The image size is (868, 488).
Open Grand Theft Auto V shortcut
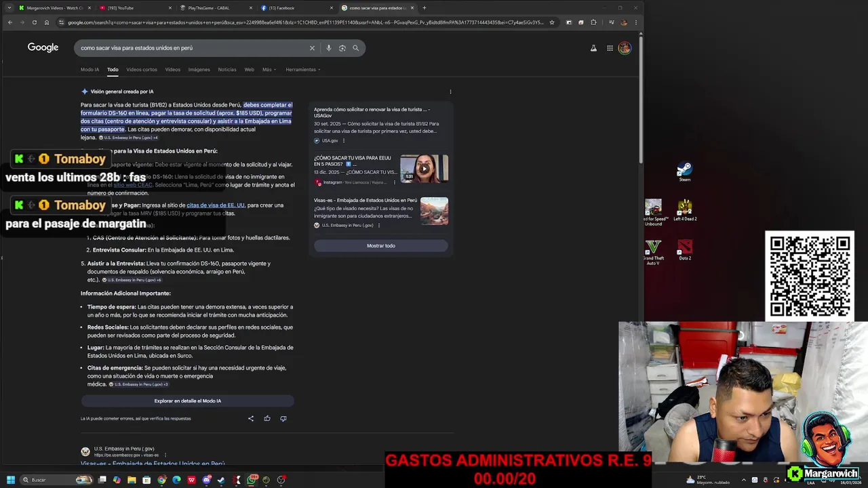coord(653,252)
